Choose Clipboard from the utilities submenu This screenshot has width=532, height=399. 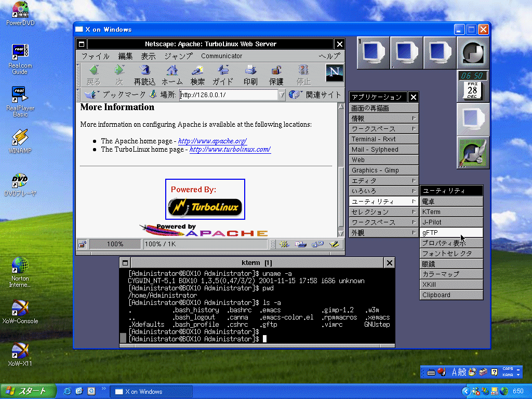(451, 295)
